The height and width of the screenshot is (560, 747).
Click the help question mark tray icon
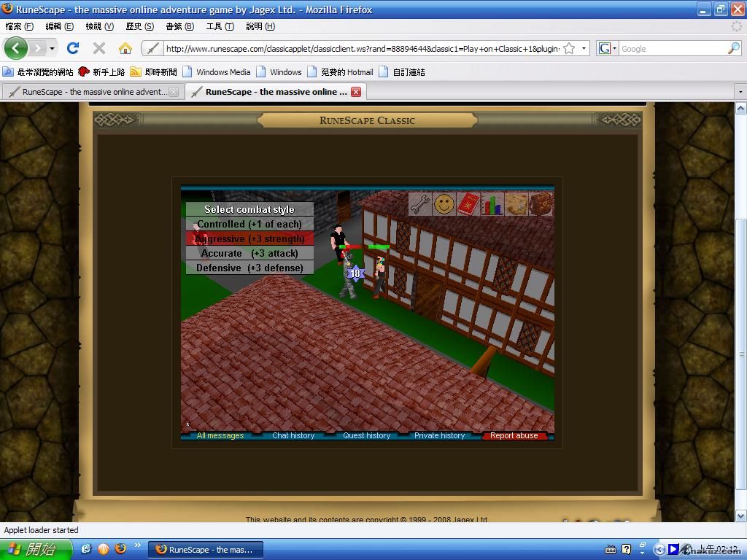click(x=626, y=550)
